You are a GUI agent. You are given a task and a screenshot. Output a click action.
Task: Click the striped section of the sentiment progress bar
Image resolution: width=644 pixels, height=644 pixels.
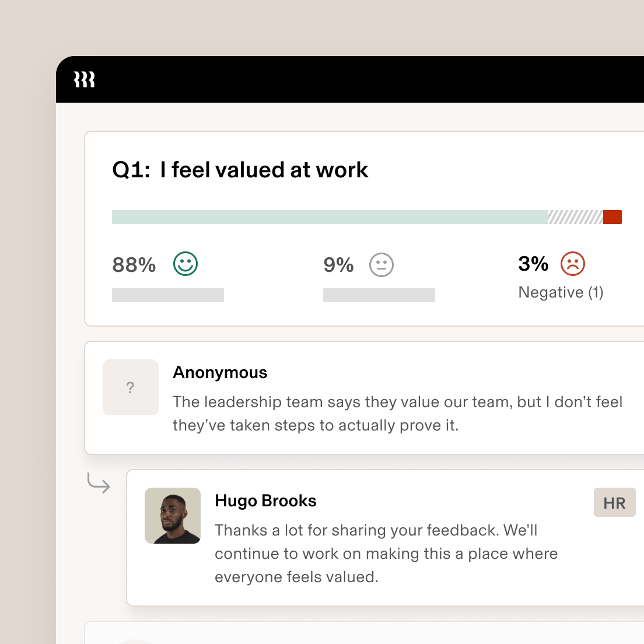tap(575, 216)
